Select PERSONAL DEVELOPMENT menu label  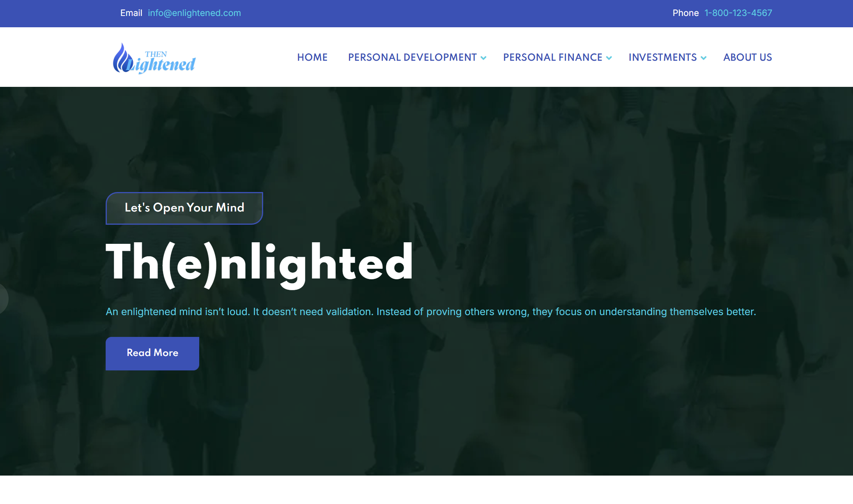coord(412,57)
